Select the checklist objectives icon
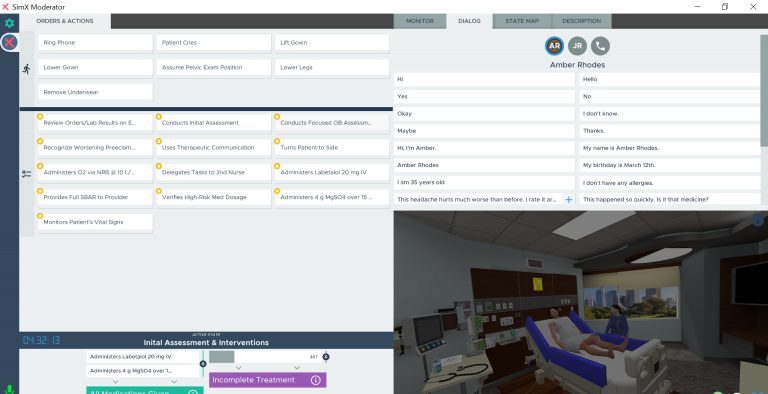 [26, 174]
